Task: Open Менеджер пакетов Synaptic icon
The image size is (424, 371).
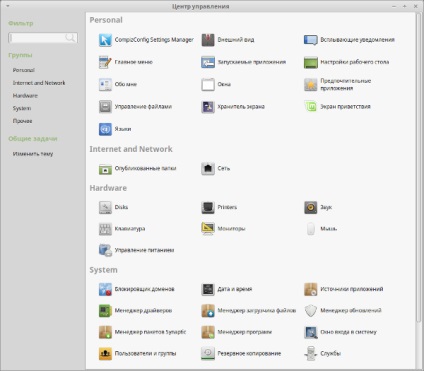Action: [105, 332]
